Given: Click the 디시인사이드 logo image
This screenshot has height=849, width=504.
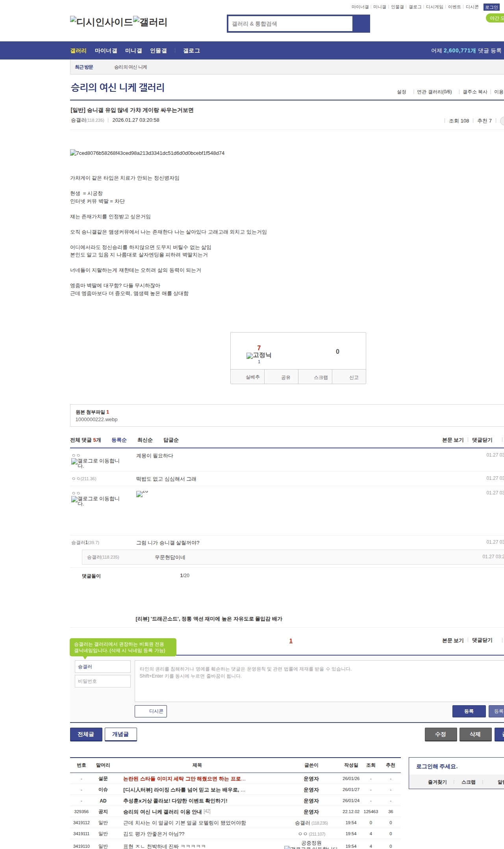Looking at the screenshot, I should [101, 22].
